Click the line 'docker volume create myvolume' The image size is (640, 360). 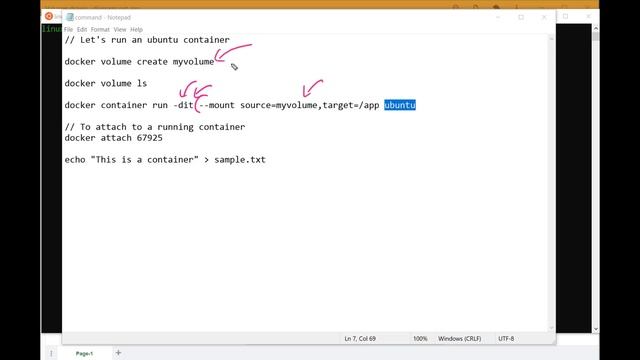click(139, 62)
